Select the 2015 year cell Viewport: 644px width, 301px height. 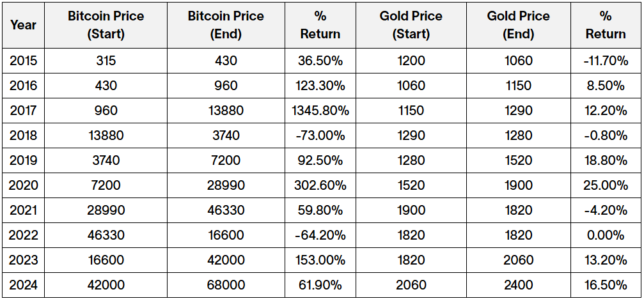(24, 61)
